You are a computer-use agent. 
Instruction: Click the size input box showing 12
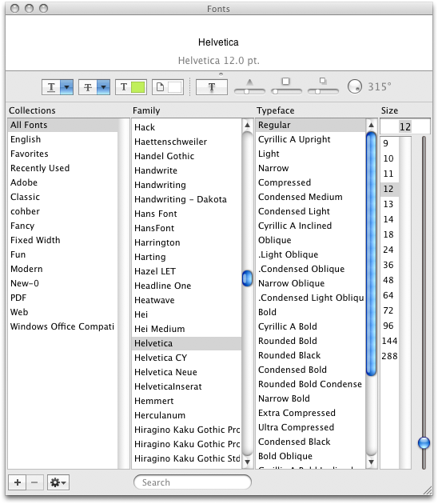click(405, 126)
